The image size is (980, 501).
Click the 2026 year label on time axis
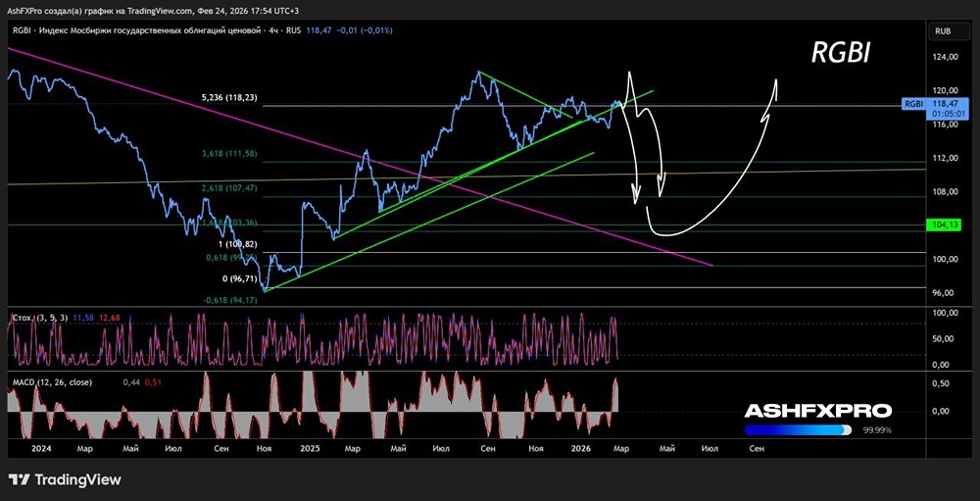[581, 448]
